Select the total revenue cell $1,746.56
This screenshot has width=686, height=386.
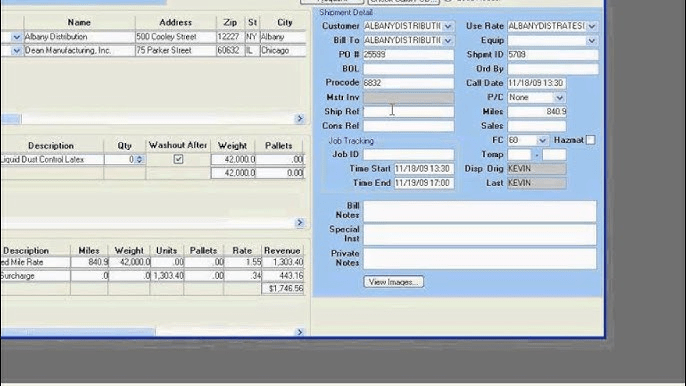283,289
